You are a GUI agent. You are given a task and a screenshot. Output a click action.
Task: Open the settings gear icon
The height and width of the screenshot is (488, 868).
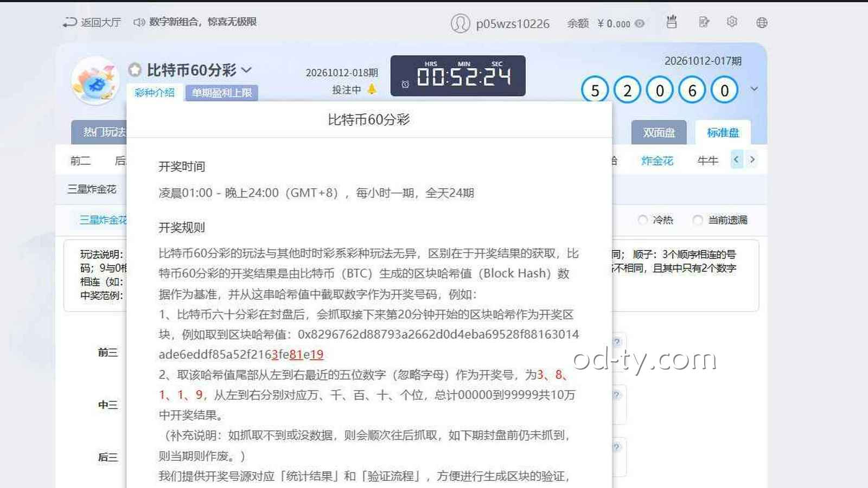tap(732, 22)
